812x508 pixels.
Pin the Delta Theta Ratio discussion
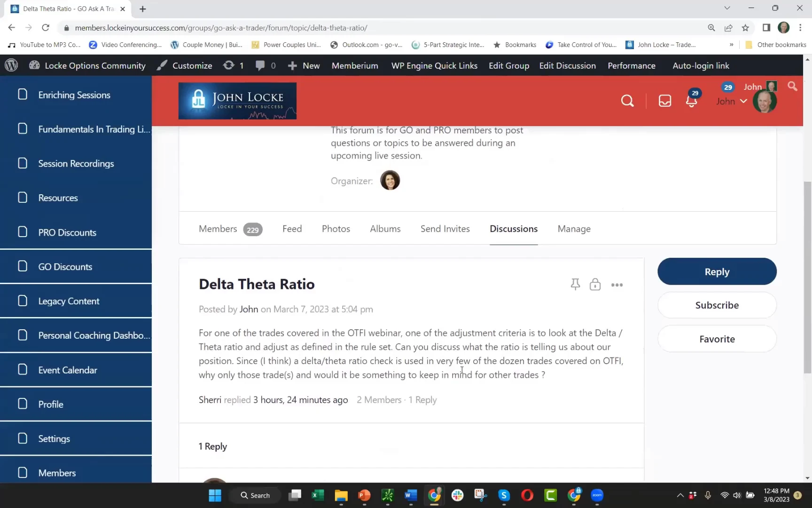[575, 285]
